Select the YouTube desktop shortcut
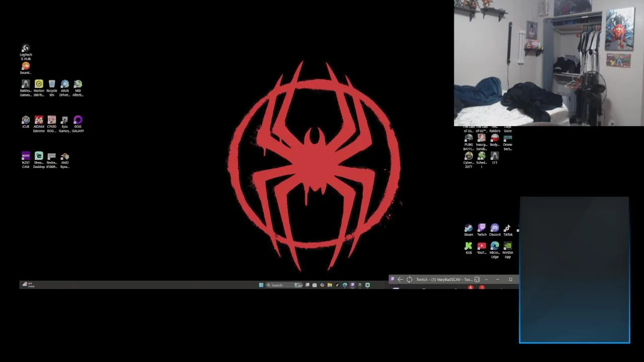The image size is (644, 362). click(481, 248)
